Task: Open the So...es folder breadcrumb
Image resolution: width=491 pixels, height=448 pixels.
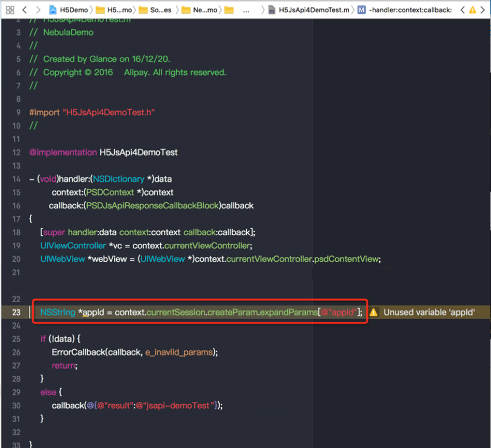Action: tap(155, 10)
